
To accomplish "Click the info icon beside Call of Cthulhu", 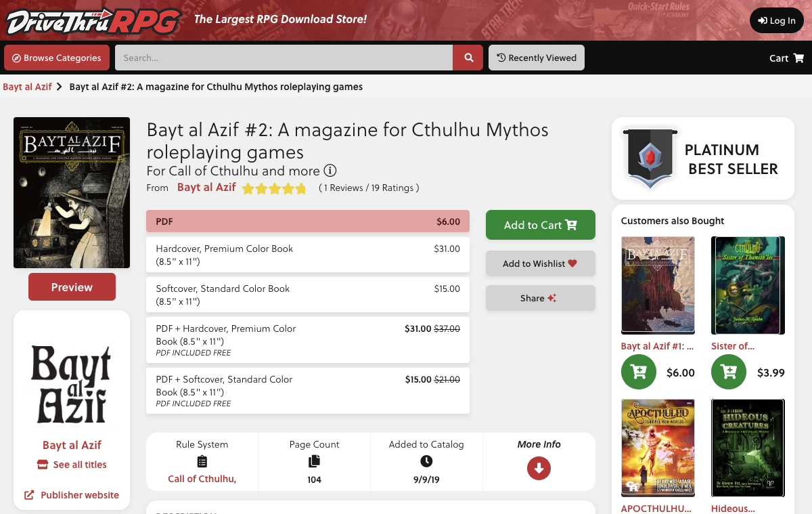I will (x=330, y=171).
